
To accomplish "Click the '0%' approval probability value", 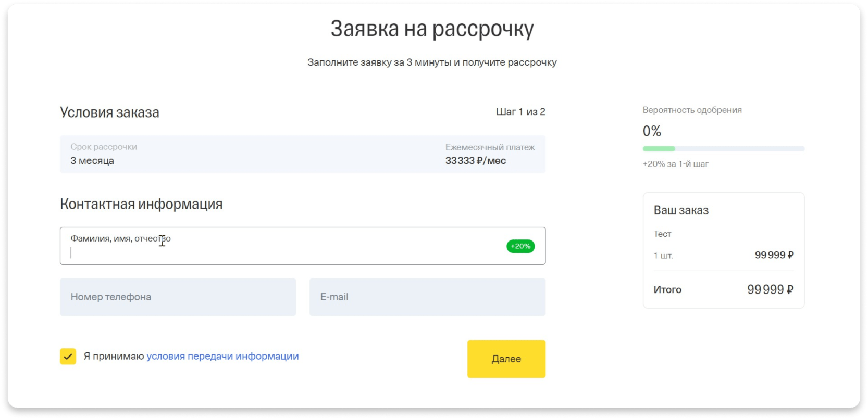I will click(x=652, y=131).
